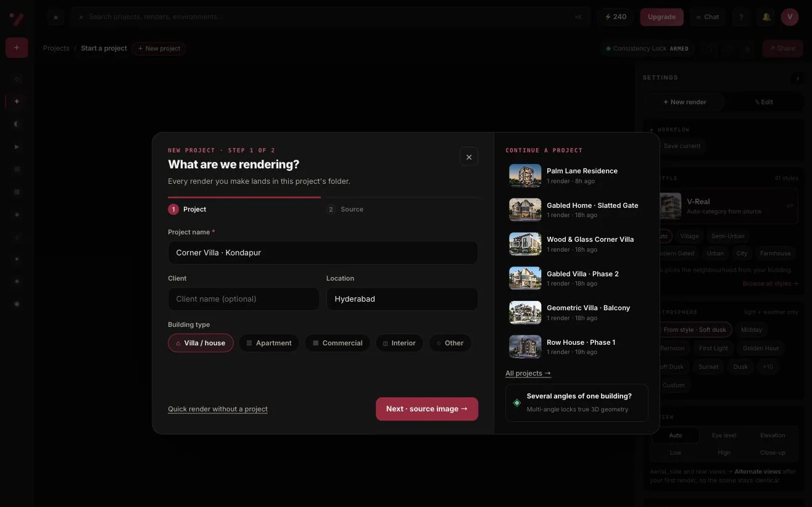Choose the Commercial building type

tap(338, 343)
